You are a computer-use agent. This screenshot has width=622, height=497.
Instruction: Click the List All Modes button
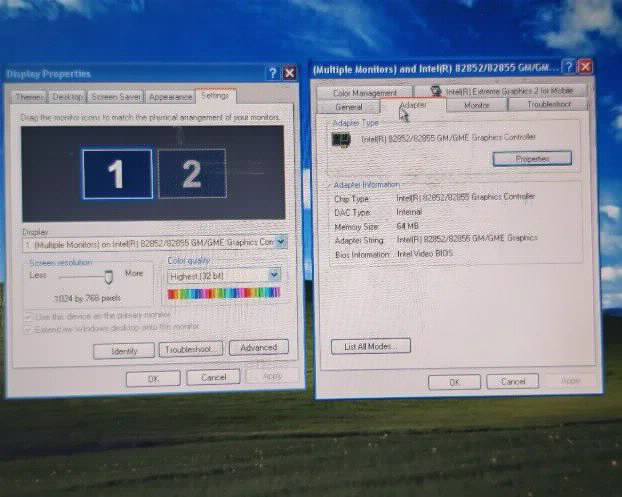tap(371, 346)
